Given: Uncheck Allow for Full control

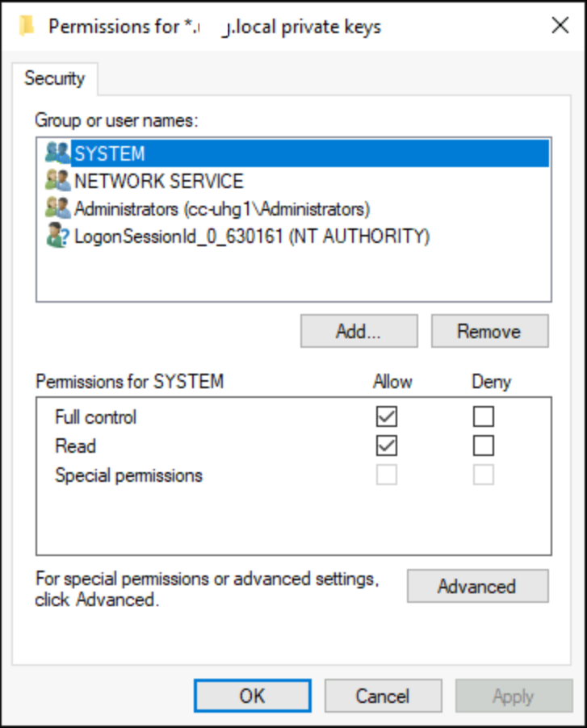Looking at the screenshot, I should [x=386, y=416].
